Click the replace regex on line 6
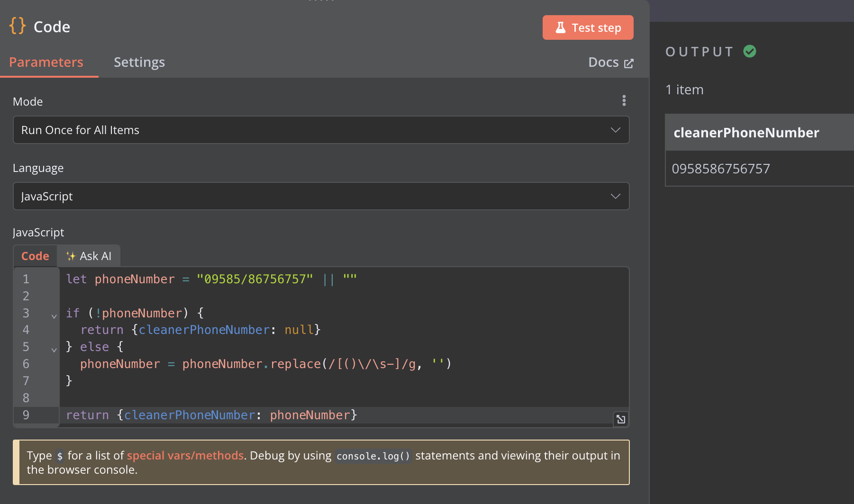 [x=372, y=364]
